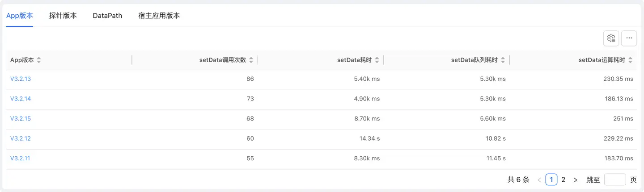
Task: Open version V3.2.13 link
Action: (21, 79)
